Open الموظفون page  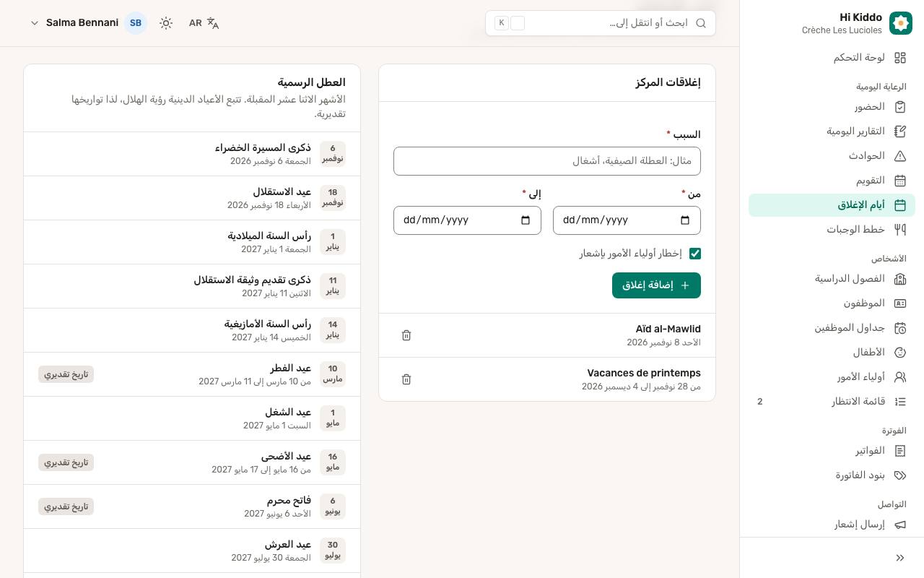click(x=832, y=303)
